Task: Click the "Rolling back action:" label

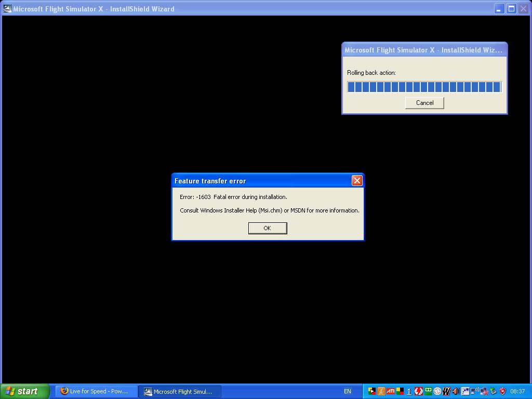Action: tap(371, 73)
